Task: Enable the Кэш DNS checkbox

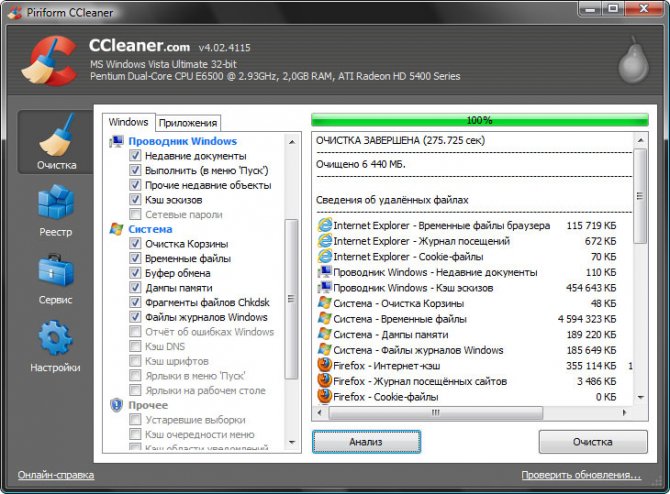Action: pyautogui.click(x=135, y=346)
